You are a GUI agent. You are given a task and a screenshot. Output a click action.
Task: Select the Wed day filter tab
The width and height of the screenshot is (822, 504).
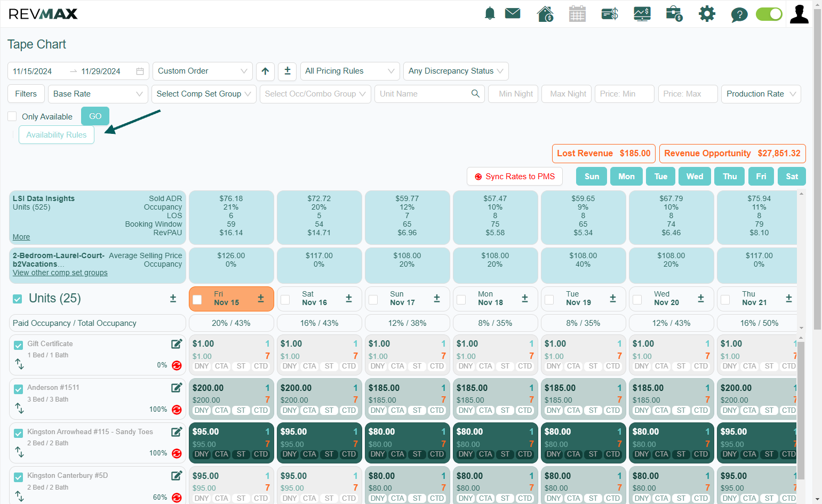[x=695, y=177]
